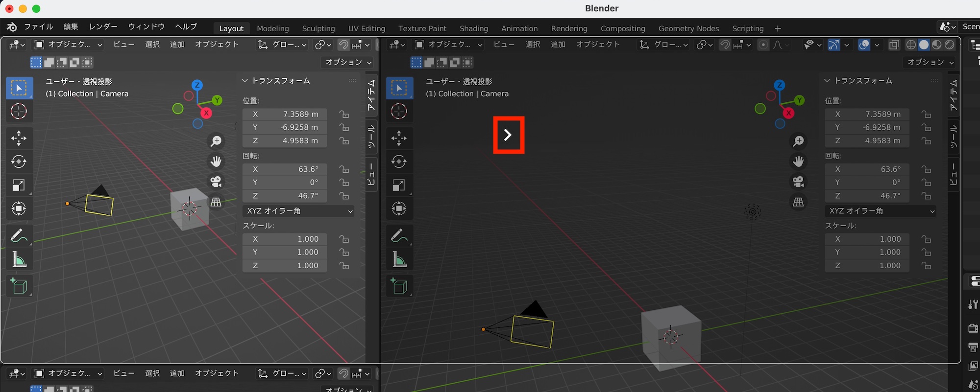Click the Z scale value field on left
The image size is (980, 392).
click(x=285, y=265)
